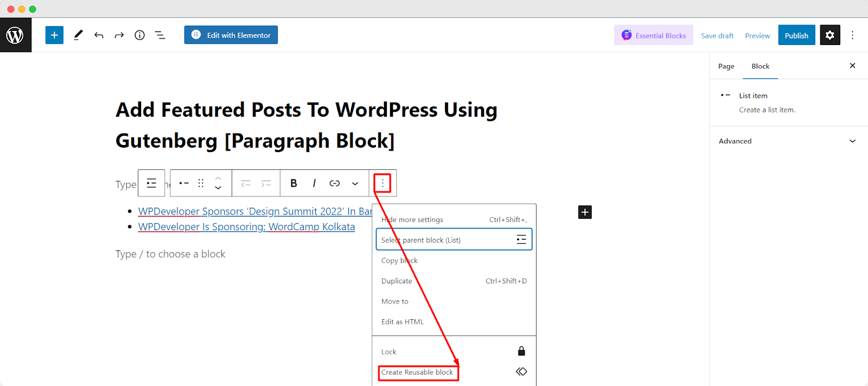
Task: Click Save draft
Action: click(x=717, y=36)
